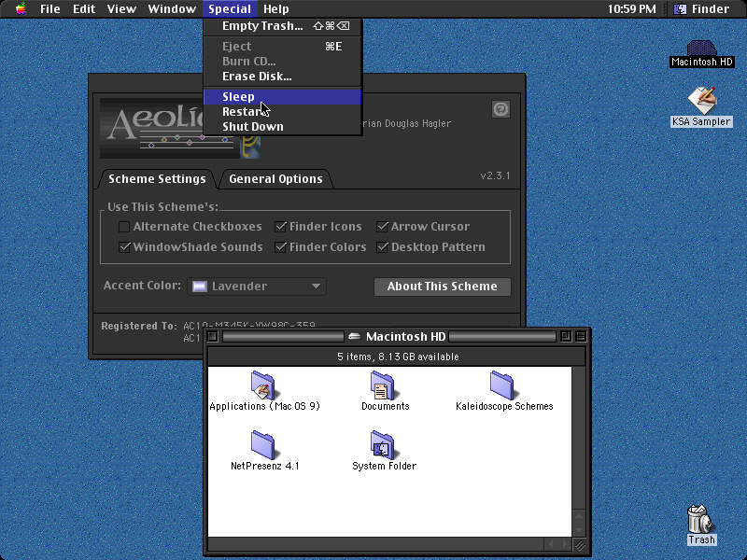Screen dimensions: 747x560
Task: Open the Apple menu icon
Action: 21,8
